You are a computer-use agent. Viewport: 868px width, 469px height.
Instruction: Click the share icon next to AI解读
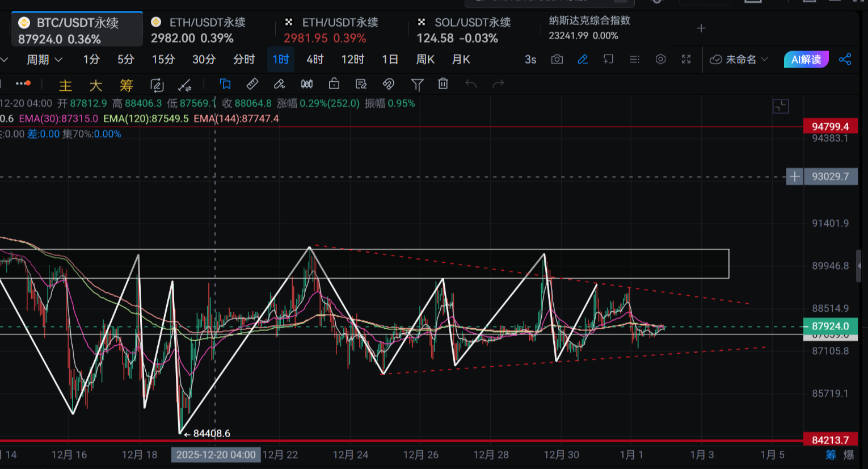coord(845,59)
